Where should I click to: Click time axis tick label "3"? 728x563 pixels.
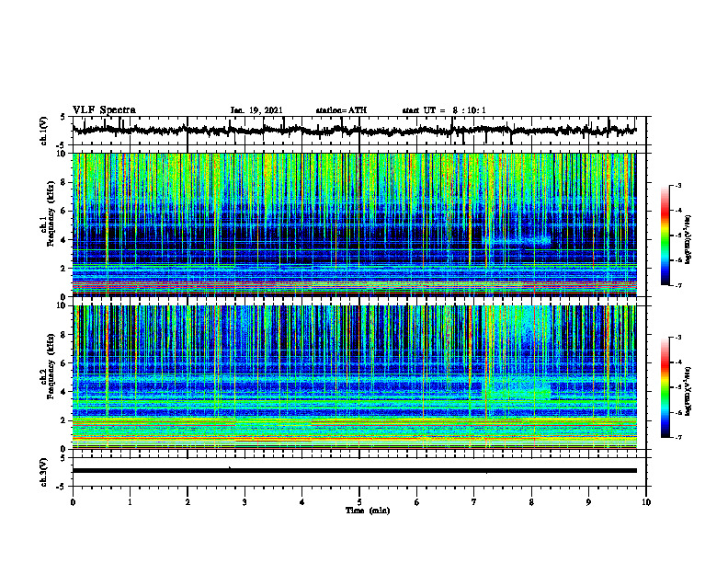[245, 502]
